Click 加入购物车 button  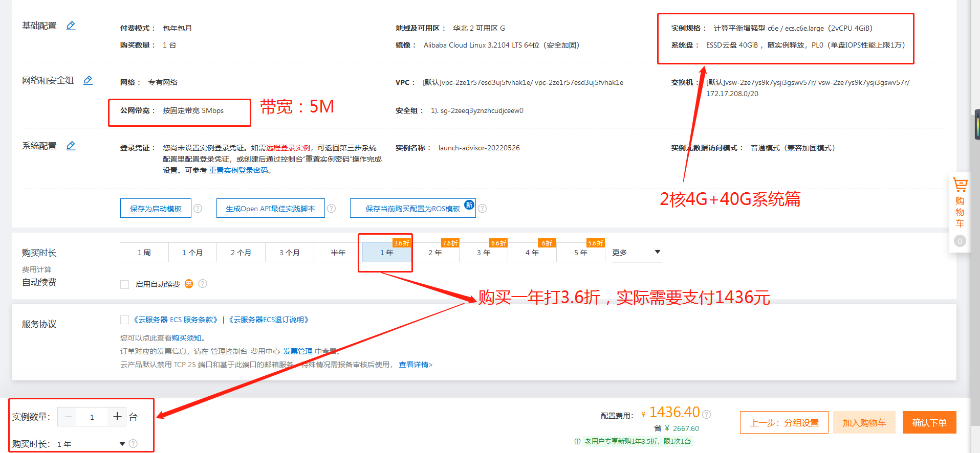[x=864, y=422]
